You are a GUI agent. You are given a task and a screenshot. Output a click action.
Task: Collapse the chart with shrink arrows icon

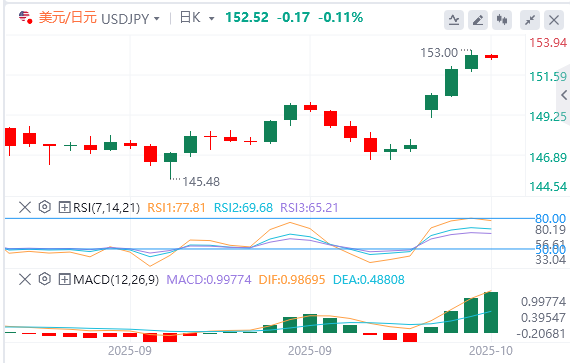click(x=530, y=20)
